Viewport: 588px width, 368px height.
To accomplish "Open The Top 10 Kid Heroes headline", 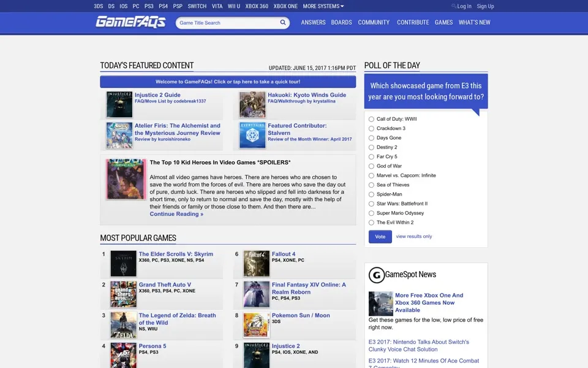I will click(220, 163).
